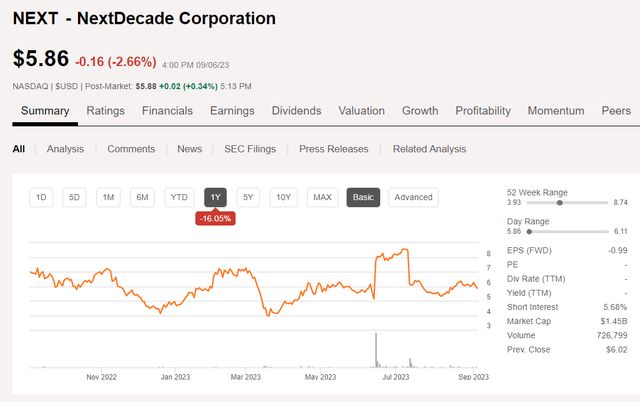This screenshot has height=402, width=640.
Task: Switch to Advanced chart mode
Action: [x=413, y=198]
